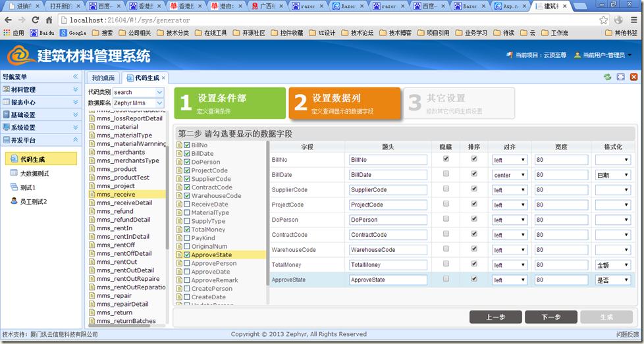Image resolution: width=644 pixels, height=344 pixels.
Task: Click the red close-tabs icon
Action: [633, 77]
